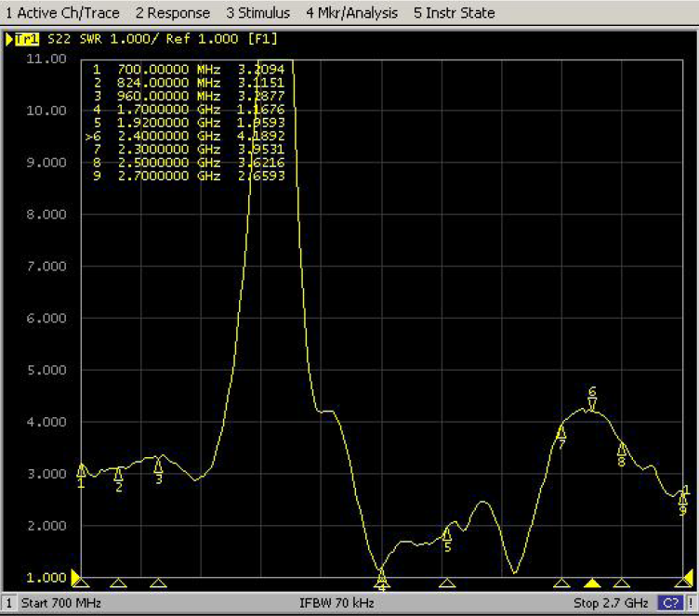The image size is (699, 616).
Task: Select marker 9 row at 2.7000000 GHz
Action: pyautogui.click(x=189, y=176)
